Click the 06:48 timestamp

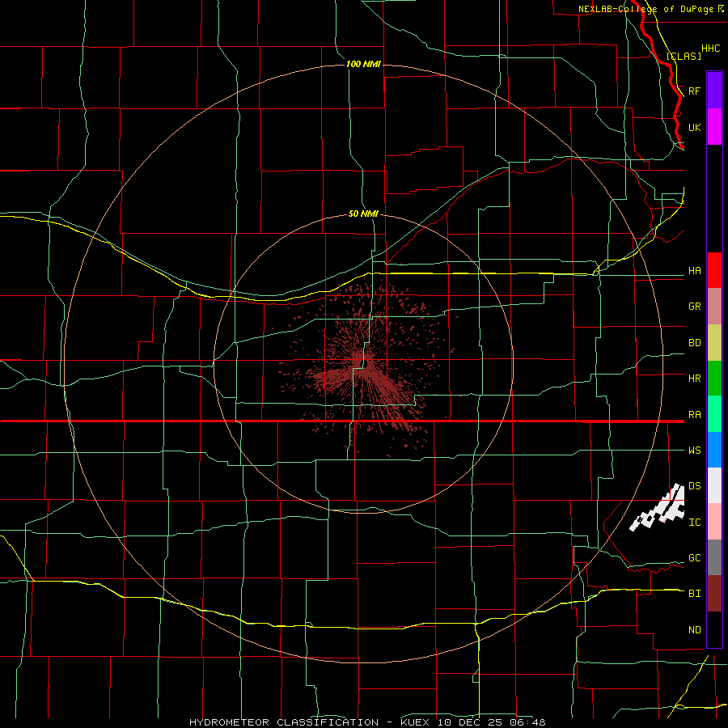tap(529, 722)
